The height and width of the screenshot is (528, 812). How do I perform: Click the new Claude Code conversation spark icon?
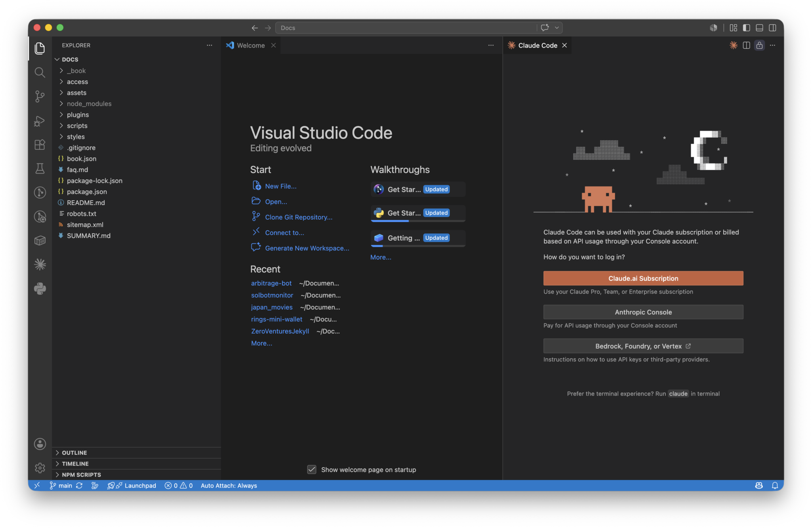[x=733, y=45]
